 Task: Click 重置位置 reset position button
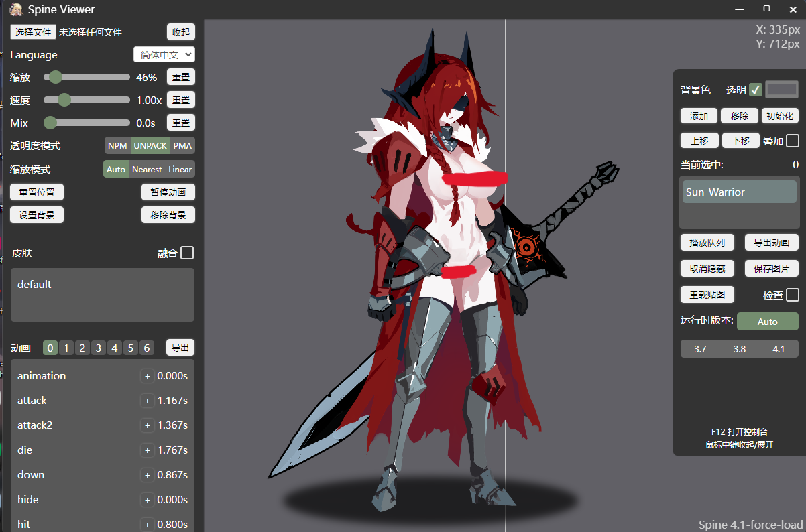pyautogui.click(x=37, y=192)
